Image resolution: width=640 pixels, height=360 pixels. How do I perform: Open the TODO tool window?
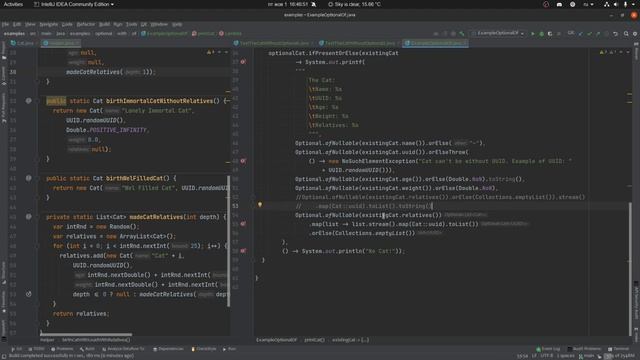[x=36, y=349]
